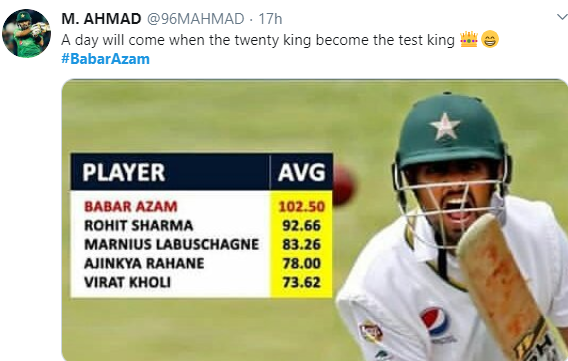This screenshot has width=568, height=361.
Task: Click the Pepsi logo on the shirt
Action: click(435, 321)
